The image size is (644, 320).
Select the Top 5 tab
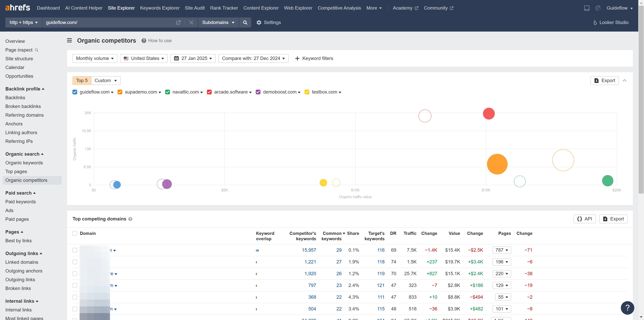tap(82, 81)
